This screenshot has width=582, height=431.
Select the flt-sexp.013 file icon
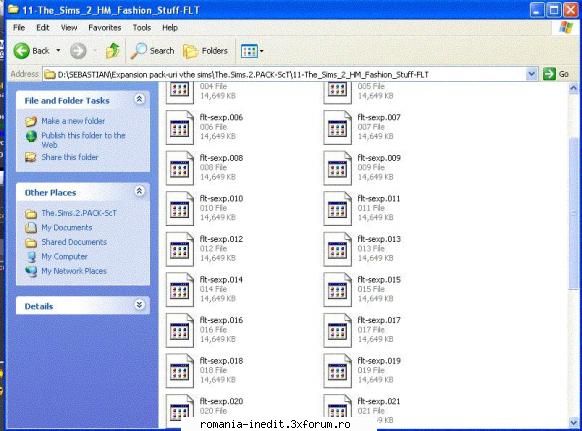[337, 249]
